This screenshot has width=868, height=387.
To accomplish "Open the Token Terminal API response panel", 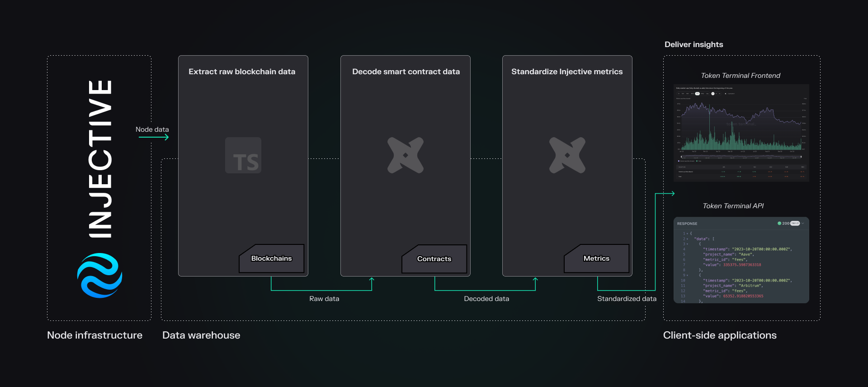I will [x=741, y=260].
